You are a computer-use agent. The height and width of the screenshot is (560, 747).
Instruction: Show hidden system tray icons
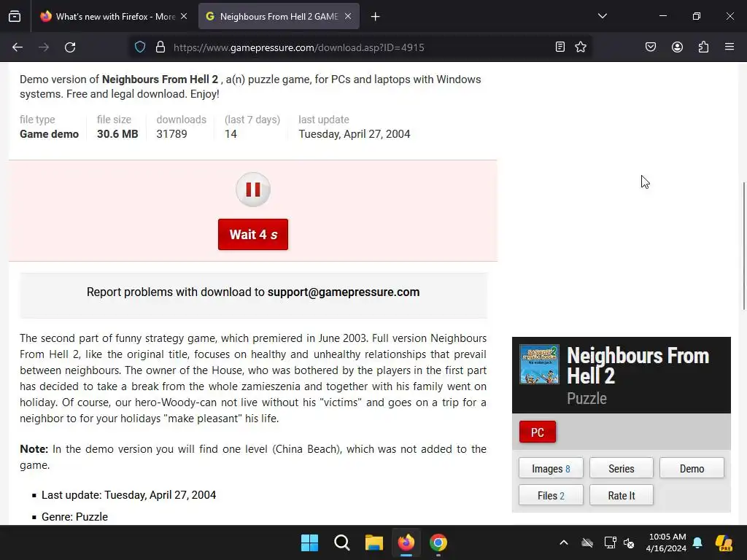564,542
